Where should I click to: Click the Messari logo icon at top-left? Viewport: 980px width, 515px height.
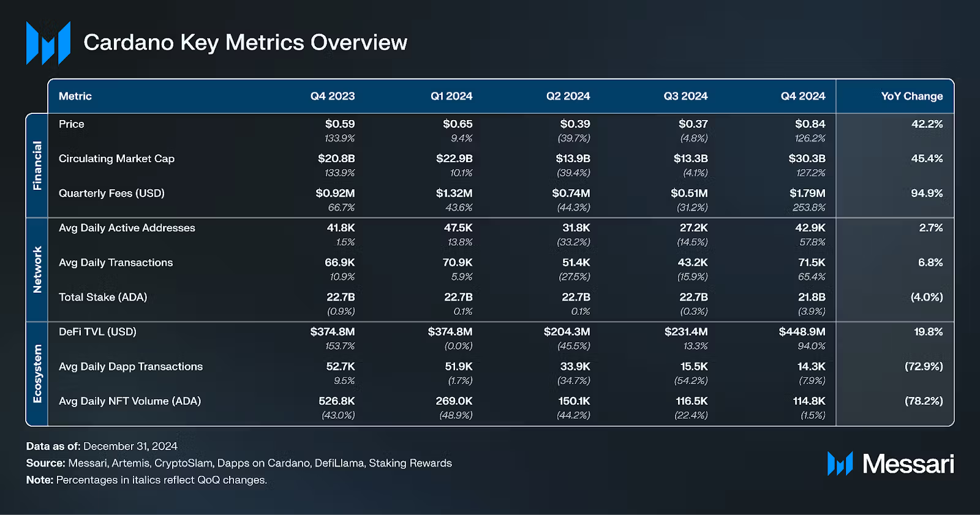[x=48, y=43]
